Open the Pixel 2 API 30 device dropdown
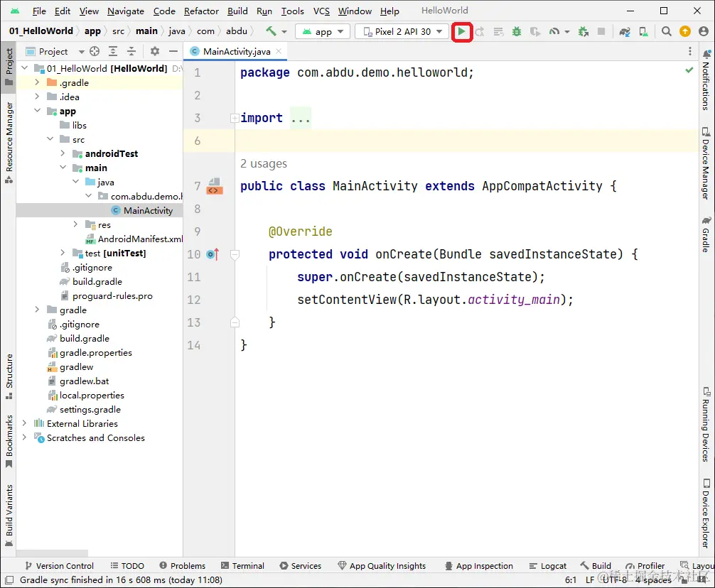The height and width of the screenshot is (588, 715). (x=402, y=31)
